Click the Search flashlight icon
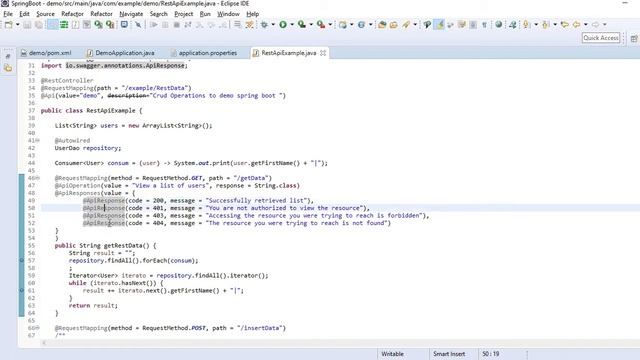This screenshot has height=360, width=640. click(406, 25)
